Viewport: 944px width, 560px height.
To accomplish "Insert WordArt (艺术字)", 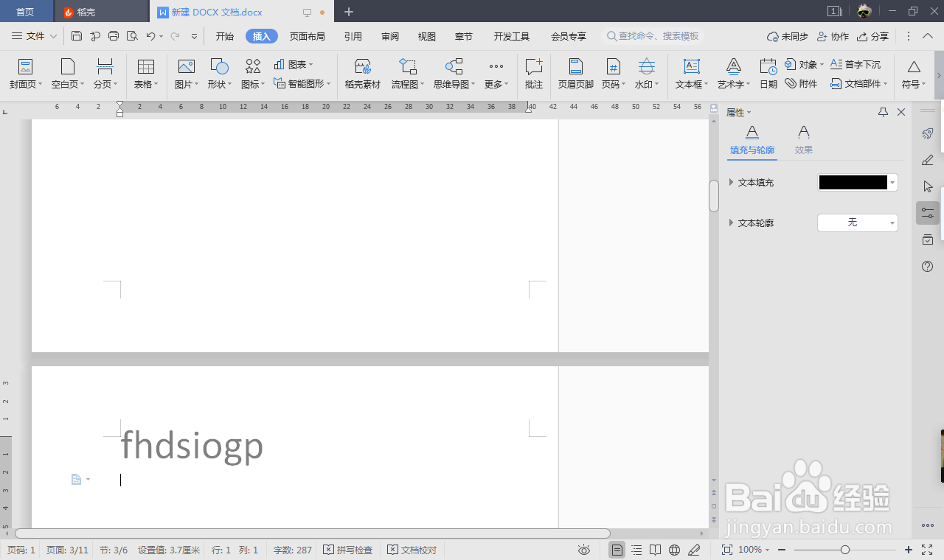I will (734, 74).
